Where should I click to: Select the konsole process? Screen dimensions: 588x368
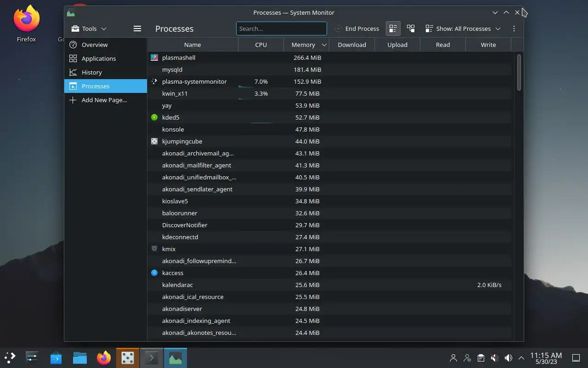329,129
